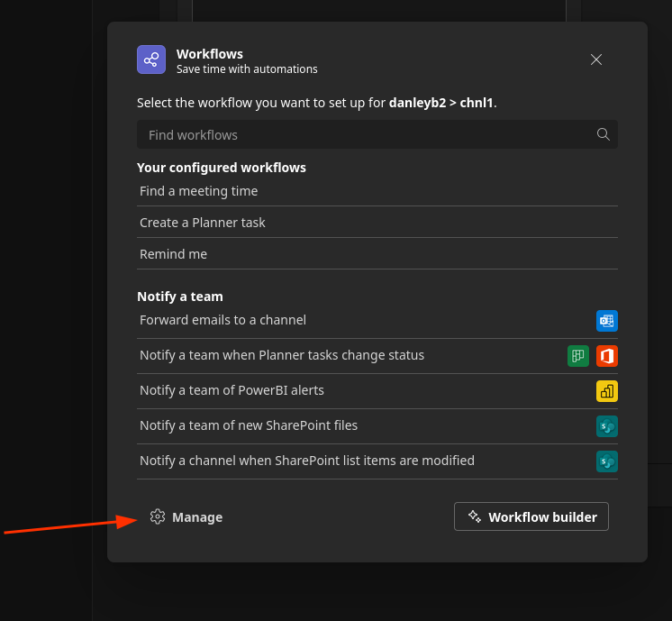Choose Notify a team of new SharePoint files
This screenshot has height=621, width=672.
(249, 425)
